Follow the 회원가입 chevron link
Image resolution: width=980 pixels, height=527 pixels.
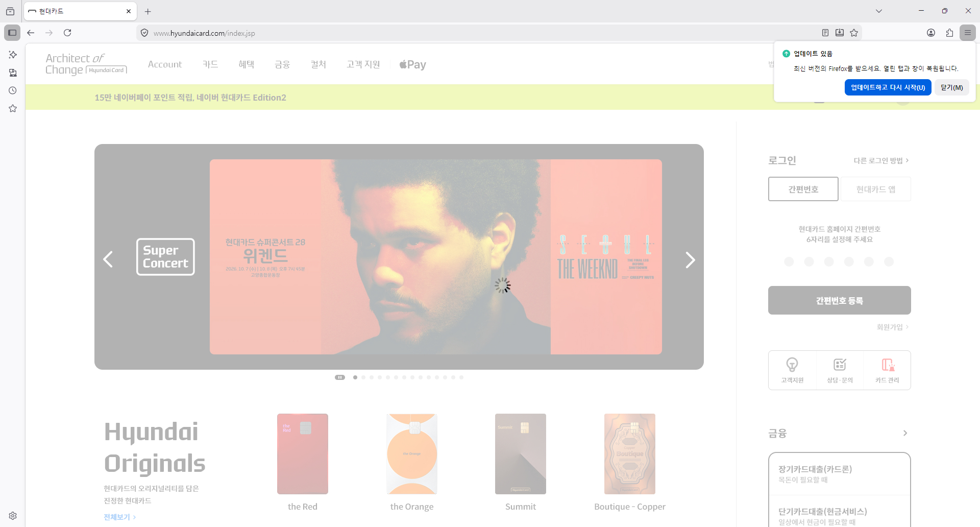tap(893, 327)
